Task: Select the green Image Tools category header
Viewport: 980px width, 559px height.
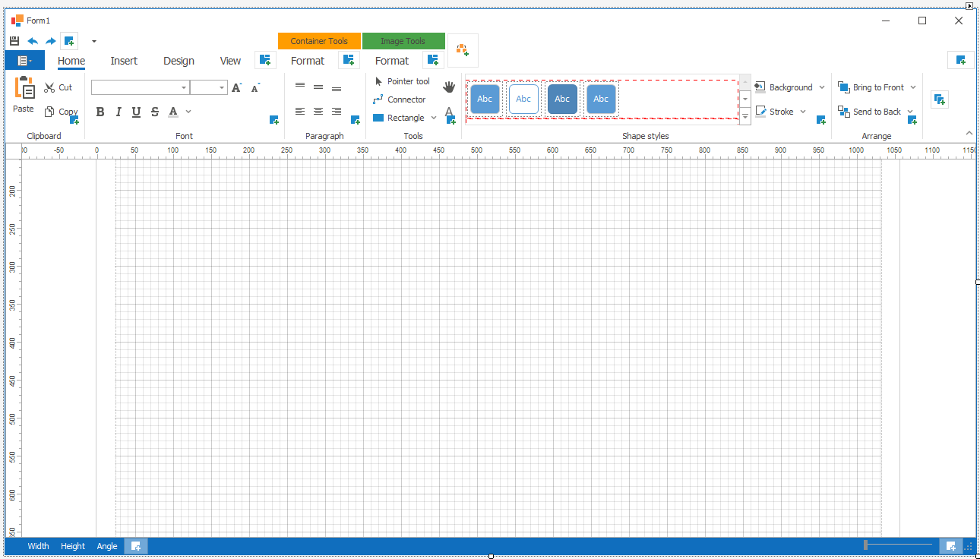Action: 403,41
